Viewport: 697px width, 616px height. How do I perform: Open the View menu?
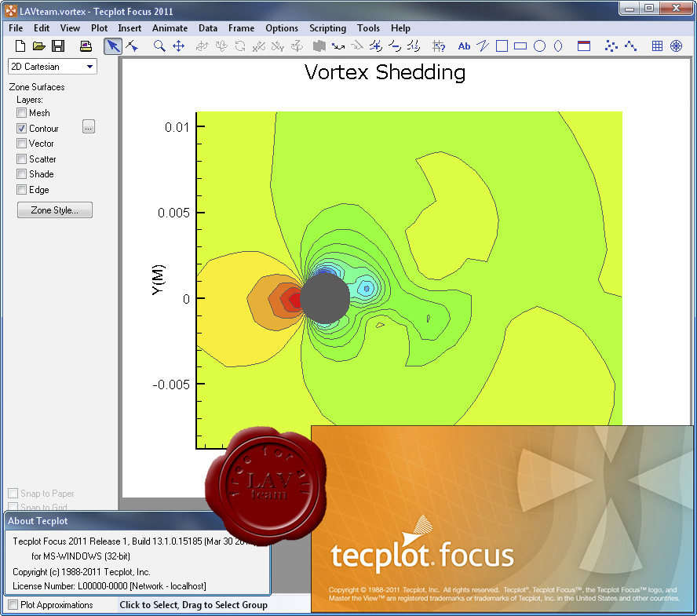(x=70, y=28)
